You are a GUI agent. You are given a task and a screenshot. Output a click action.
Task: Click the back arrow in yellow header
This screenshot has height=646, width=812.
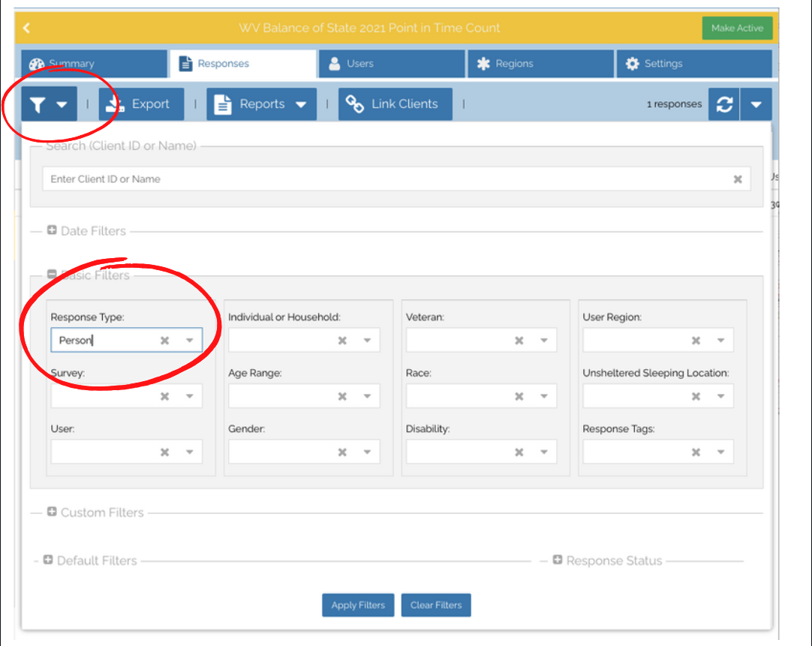(x=27, y=28)
